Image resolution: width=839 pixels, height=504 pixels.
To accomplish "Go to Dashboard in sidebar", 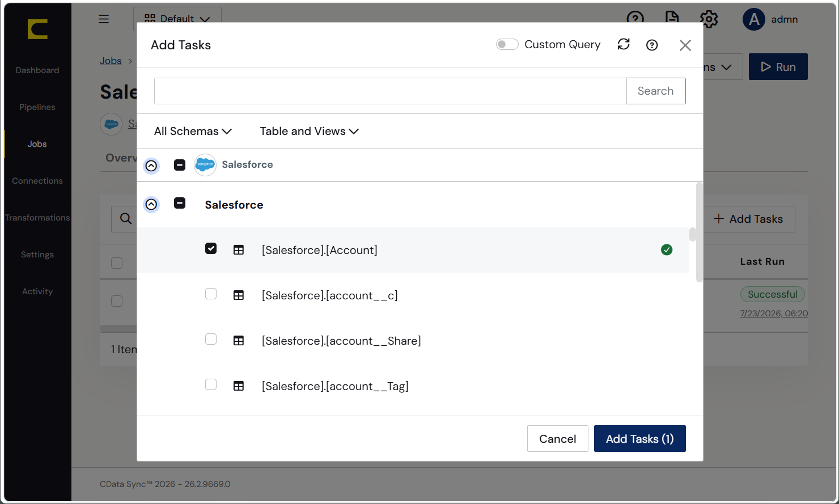I will [37, 70].
